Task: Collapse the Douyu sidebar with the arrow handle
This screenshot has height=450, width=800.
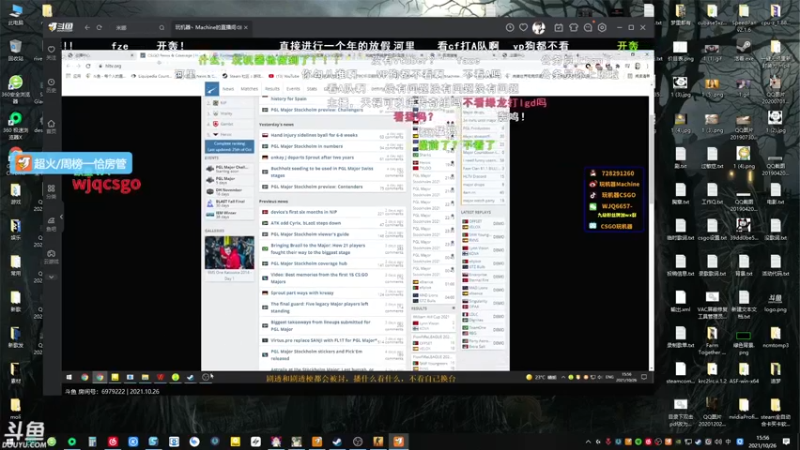Action: point(61,217)
